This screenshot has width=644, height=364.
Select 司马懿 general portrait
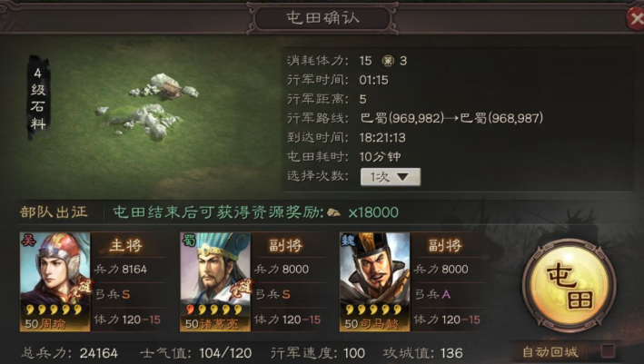[374, 282]
